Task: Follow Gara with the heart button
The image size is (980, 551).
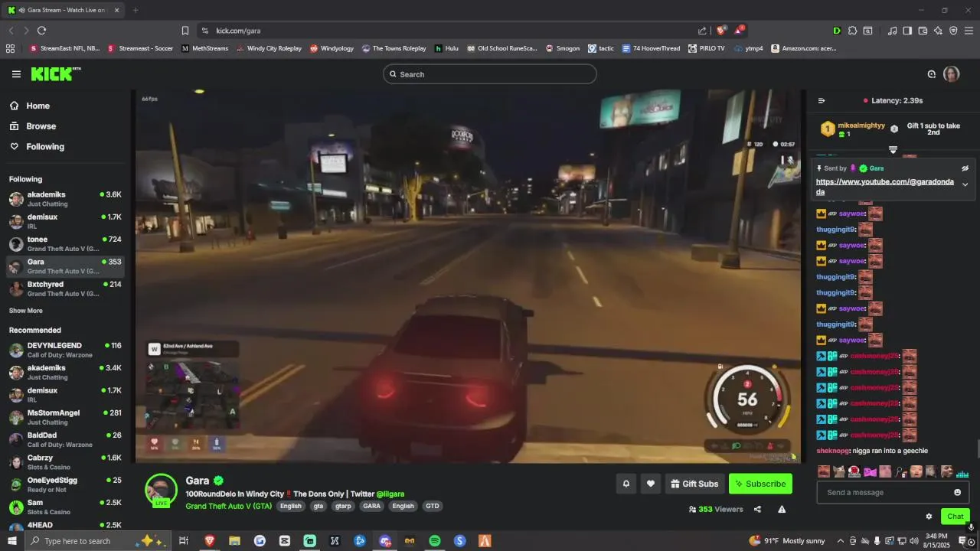Action: (651, 484)
